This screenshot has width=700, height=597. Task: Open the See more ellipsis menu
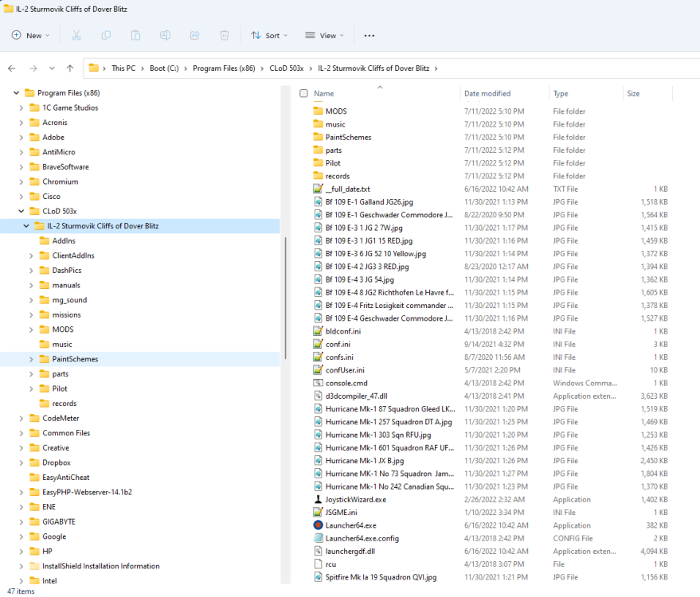[369, 35]
